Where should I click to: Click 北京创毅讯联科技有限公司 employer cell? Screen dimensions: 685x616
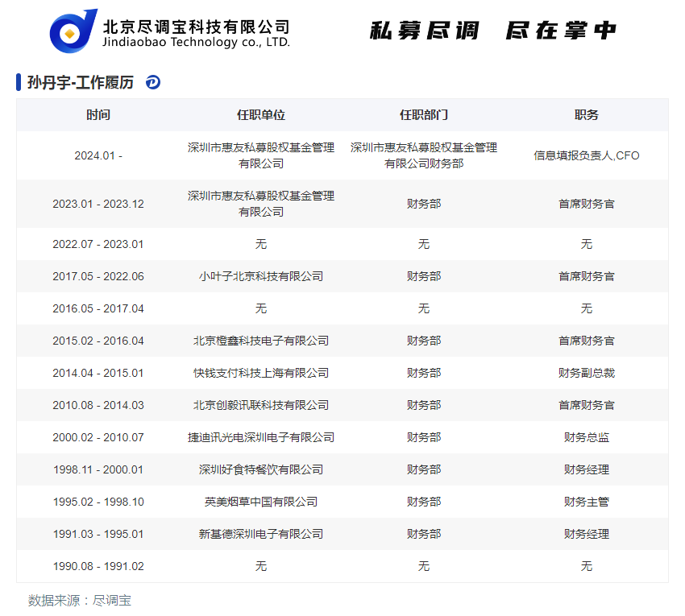pos(261,406)
